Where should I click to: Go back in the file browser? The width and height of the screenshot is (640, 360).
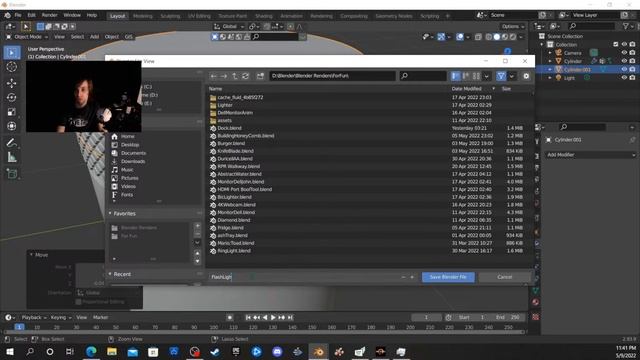(x=213, y=76)
